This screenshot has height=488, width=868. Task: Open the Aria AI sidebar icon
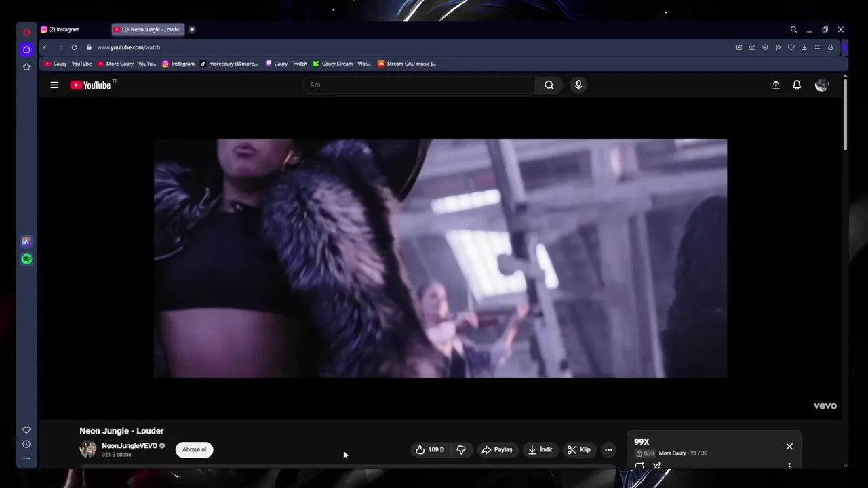pos(26,241)
